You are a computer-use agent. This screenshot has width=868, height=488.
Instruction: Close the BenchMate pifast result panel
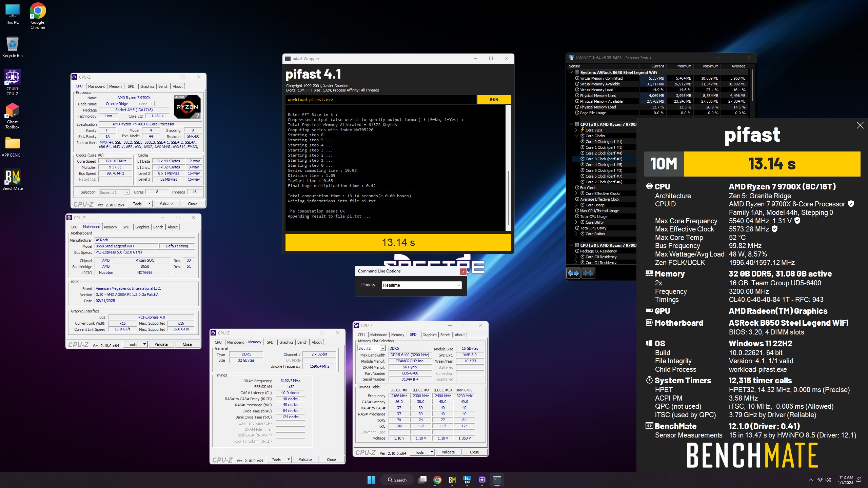point(860,125)
